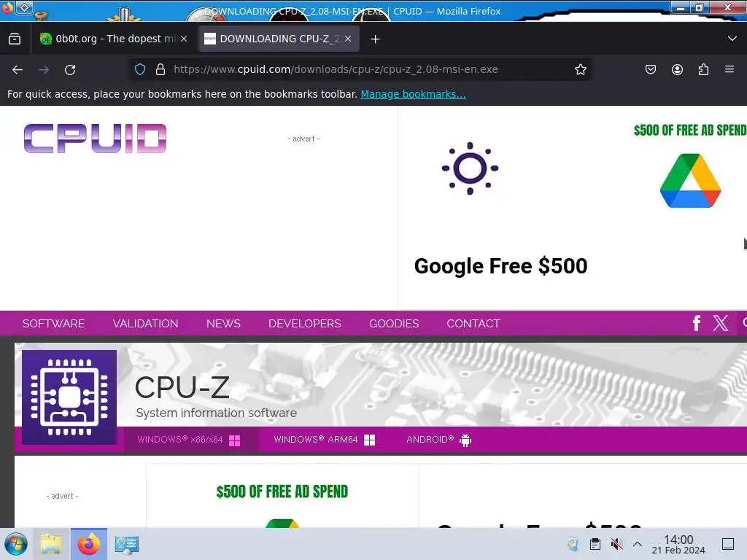Viewport: 747px width, 560px height.
Task: Click the CPU-Z heading text
Action: pos(182,388)
